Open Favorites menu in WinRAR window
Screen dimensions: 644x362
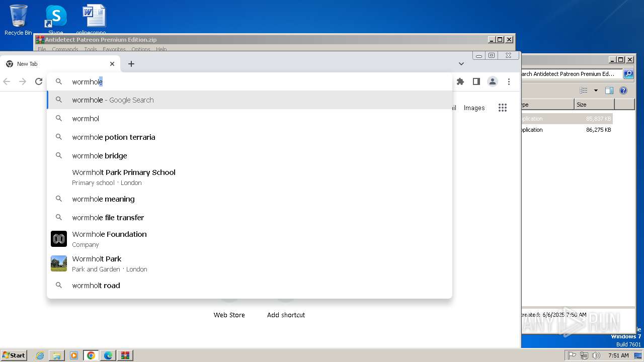pos(114,49)
